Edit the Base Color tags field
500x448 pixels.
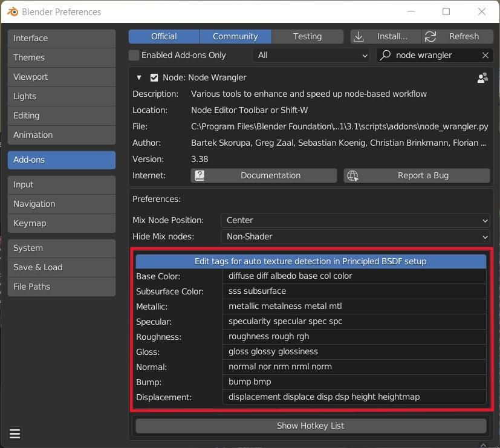pyautogui.click(x=354, y=276)
